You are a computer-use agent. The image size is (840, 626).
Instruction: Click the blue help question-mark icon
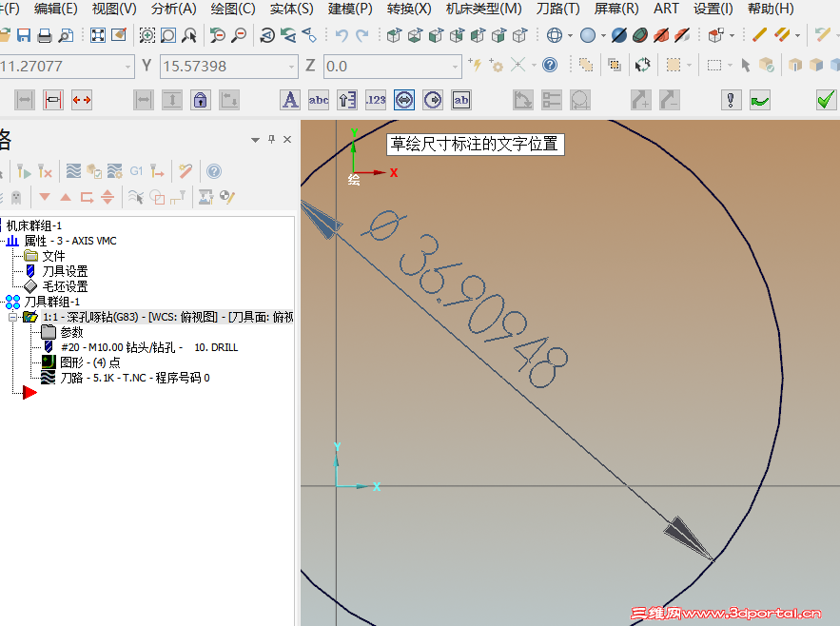point(550,65)
